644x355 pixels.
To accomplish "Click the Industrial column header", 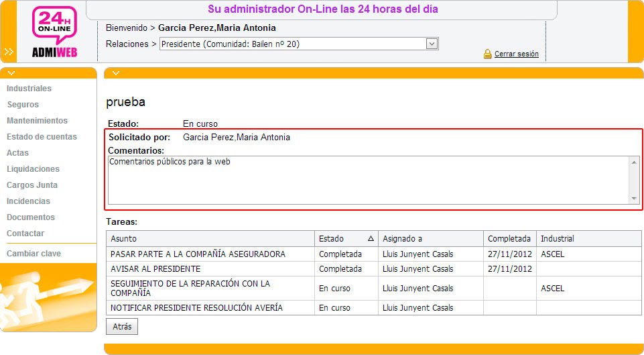I will coord(588,239).
